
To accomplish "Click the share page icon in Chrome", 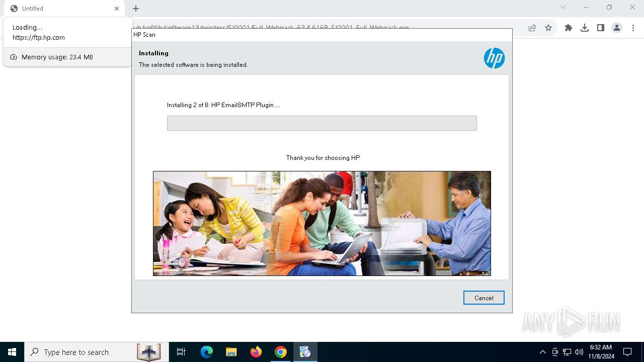I will [x=532, y=28].
